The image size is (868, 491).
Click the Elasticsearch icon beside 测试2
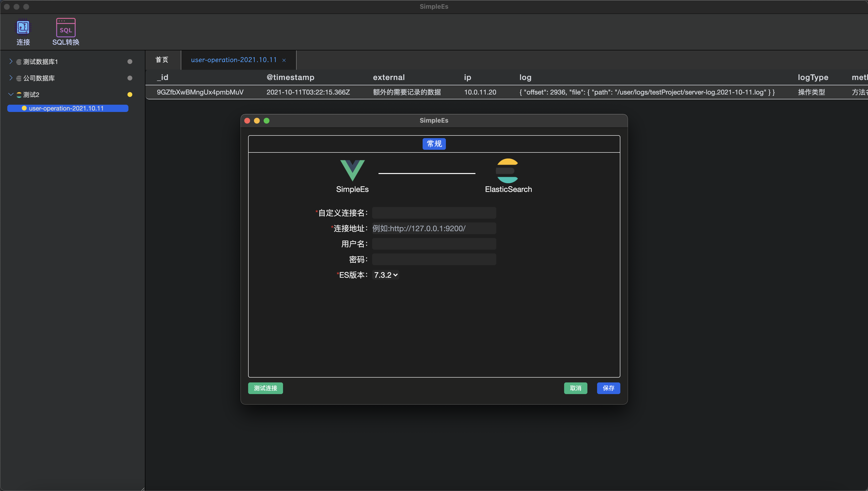(x=19, y=95)
